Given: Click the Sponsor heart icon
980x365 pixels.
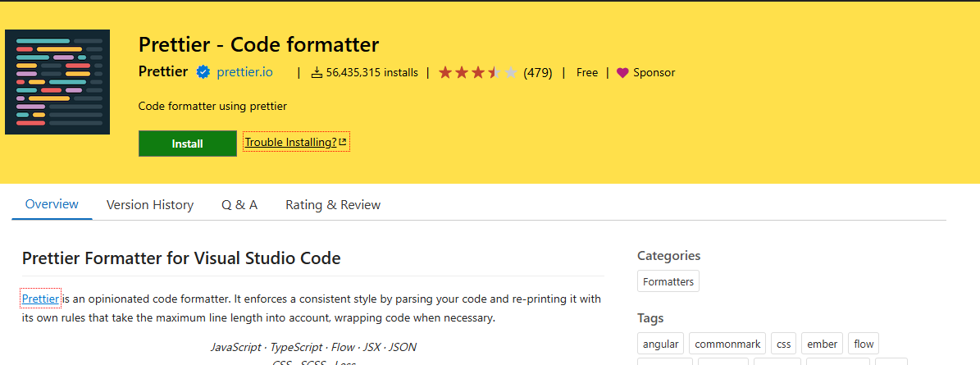Looking at the screenshot, I should click(622, 72).
